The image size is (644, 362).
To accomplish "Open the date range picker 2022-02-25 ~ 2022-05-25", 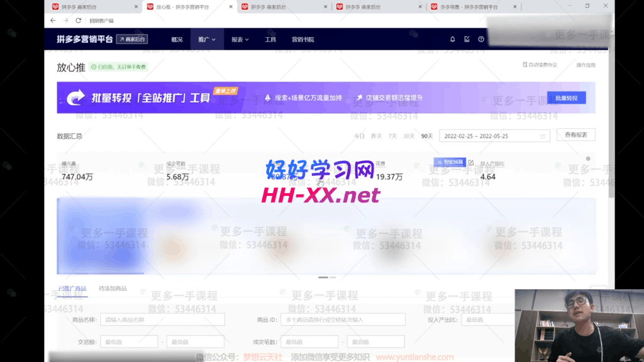I will point(494,136).
